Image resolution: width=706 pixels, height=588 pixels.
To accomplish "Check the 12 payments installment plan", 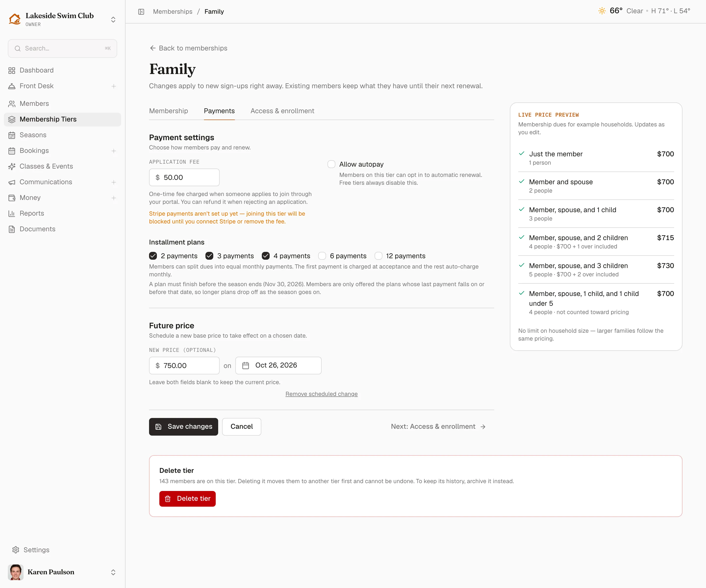I will coord(378,256).
